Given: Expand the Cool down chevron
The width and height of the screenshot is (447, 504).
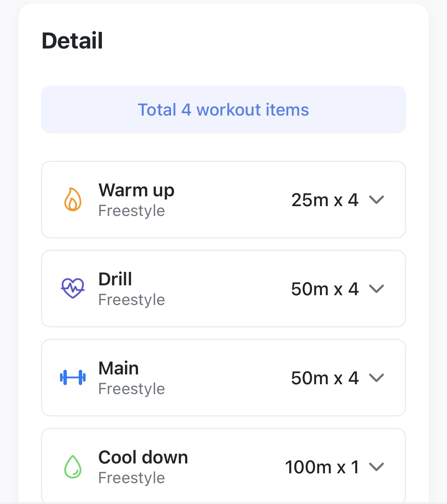Looking at the screenshot, I should pyautogui.click(x=376, y=467).
